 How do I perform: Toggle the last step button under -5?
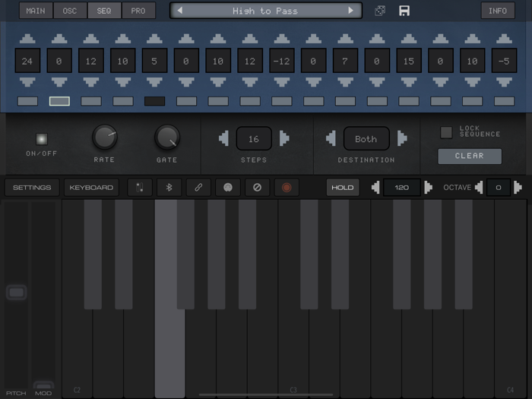pos(504,101)
